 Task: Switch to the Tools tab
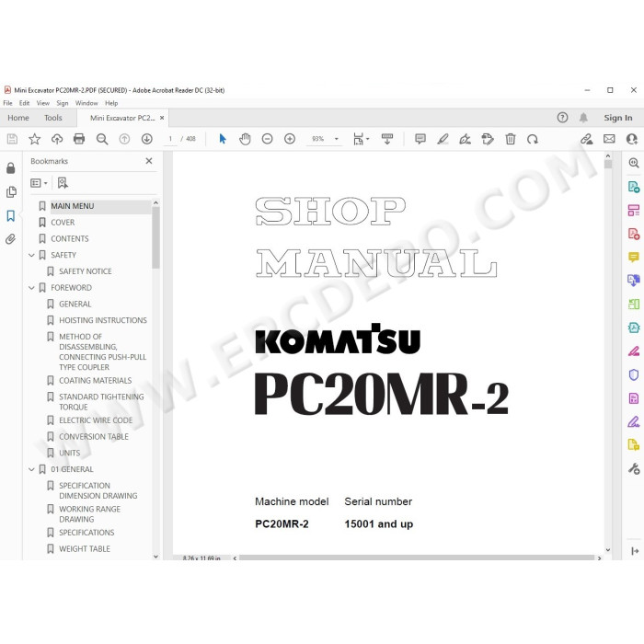click(53, 118)
